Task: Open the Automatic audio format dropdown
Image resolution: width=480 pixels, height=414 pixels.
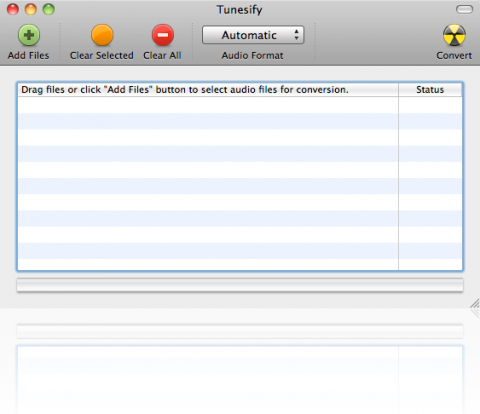Action: (253, 35)
